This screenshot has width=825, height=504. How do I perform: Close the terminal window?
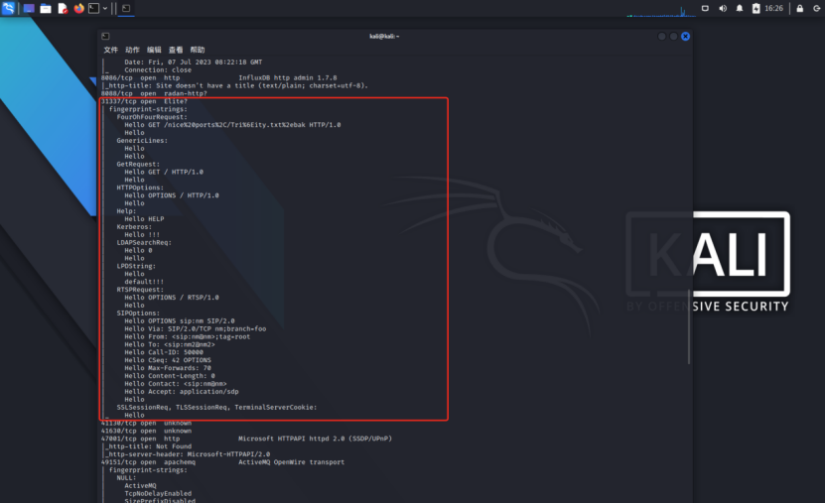tap(686, 37)
